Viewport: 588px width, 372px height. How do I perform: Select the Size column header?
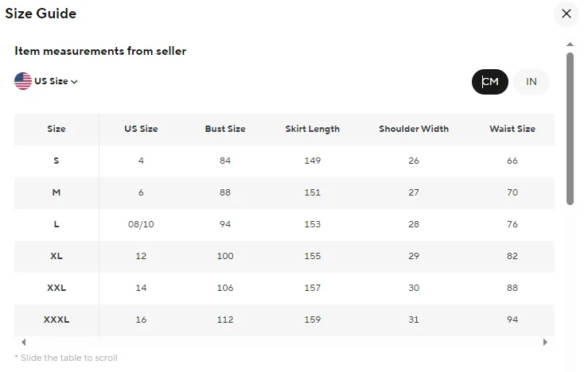[56, 129]
